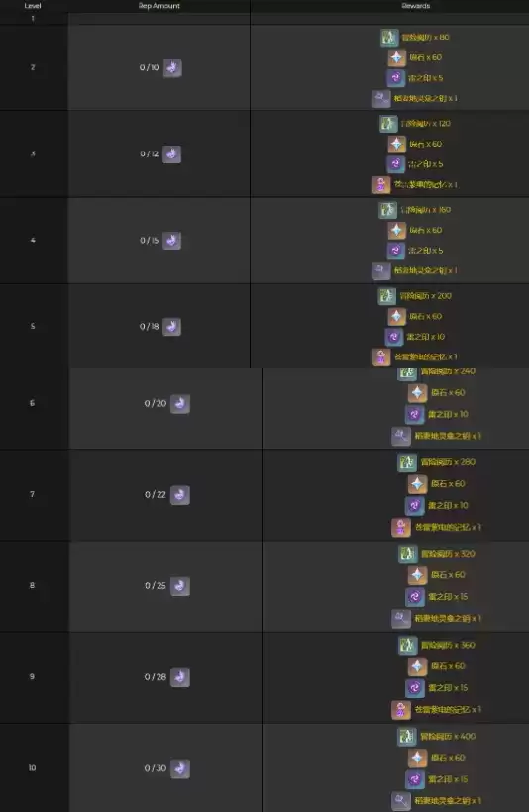The image size is (529, 812).
Task: Click the Rewards column header
Action: (416, 6)
